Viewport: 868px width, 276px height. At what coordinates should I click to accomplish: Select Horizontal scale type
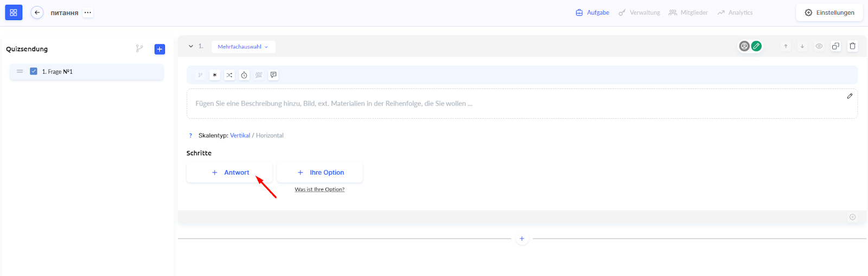click(x=270, y=136)
